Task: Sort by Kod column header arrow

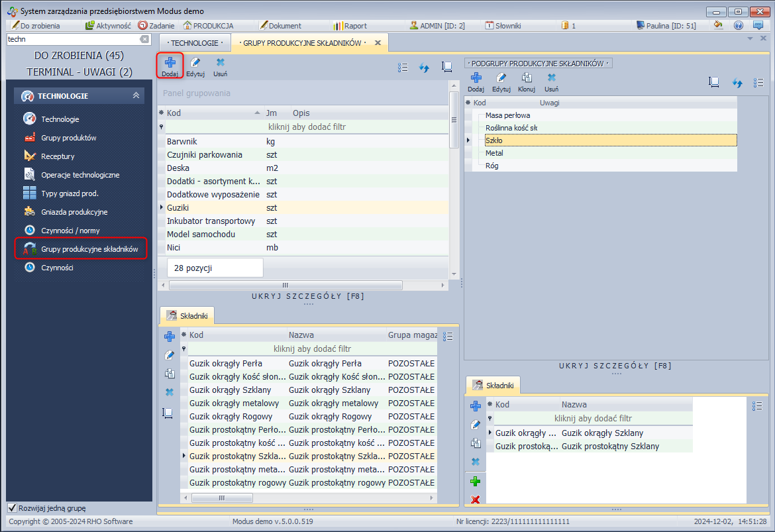Action: [257, 113]
